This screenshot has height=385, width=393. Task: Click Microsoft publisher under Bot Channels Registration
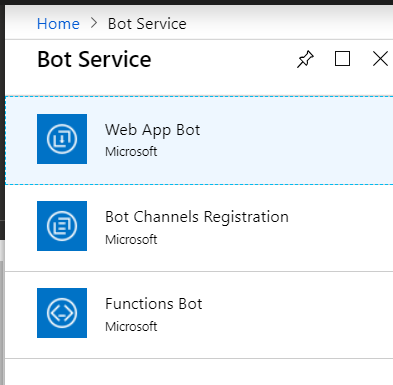pyautogui.click(x=131, y=239)
